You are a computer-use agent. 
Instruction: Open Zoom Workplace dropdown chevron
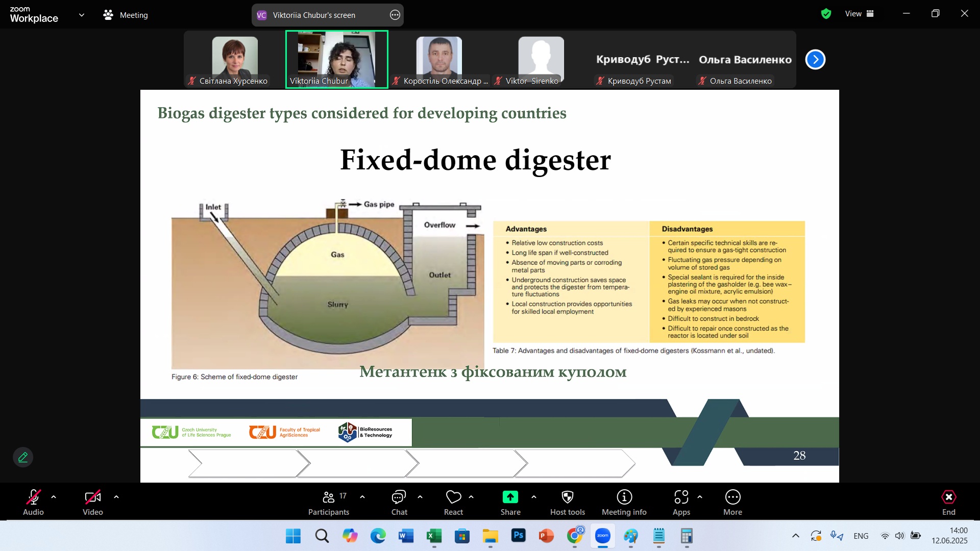pyautogui.click(x=82, y=15)
